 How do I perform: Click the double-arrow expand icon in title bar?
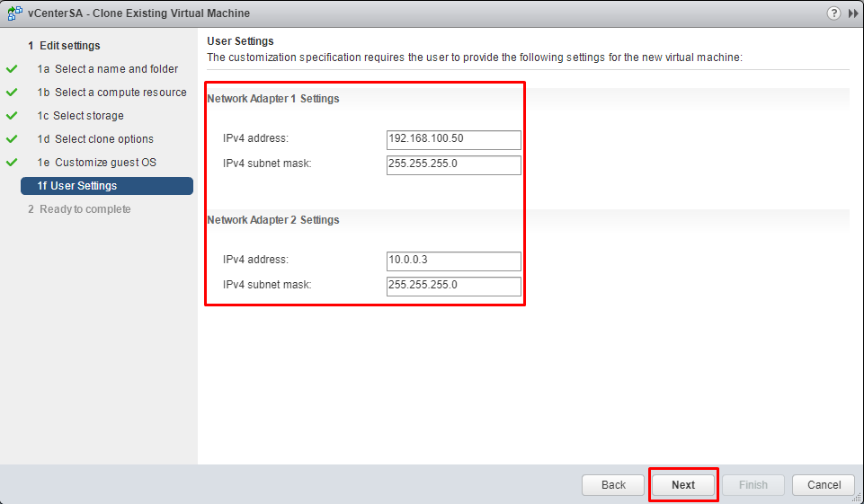click(853, 13)
